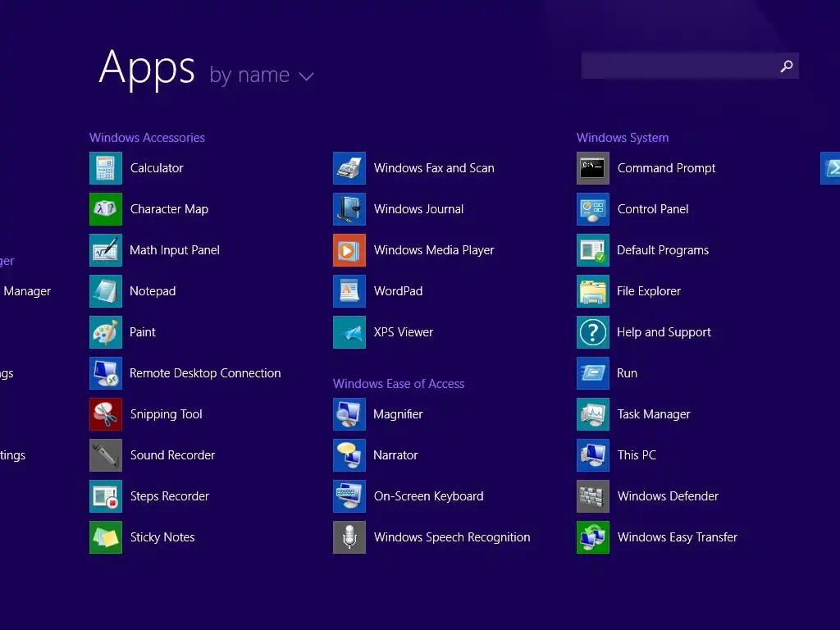This screenshot has width=840, height=630.
Task: Click the Windows Journal icon
Action: 349,209
